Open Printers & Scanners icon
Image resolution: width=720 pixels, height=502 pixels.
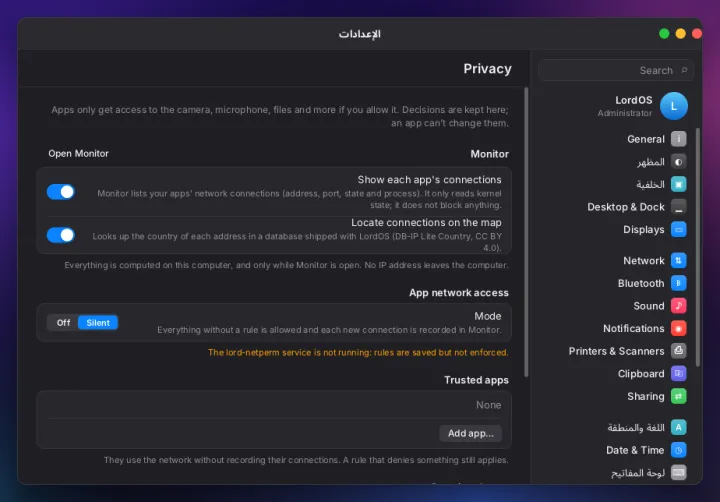(678, 350)
